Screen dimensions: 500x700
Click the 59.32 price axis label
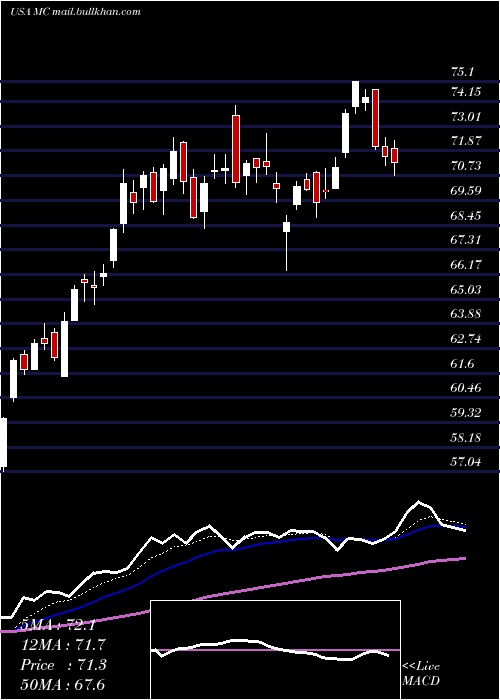pyautogui.click(x=466, y=413)
